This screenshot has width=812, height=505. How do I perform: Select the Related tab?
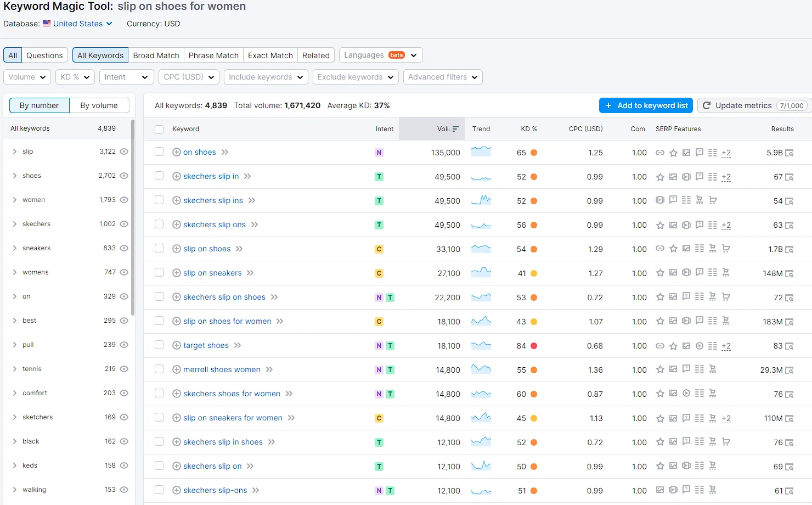coord(316,55)
